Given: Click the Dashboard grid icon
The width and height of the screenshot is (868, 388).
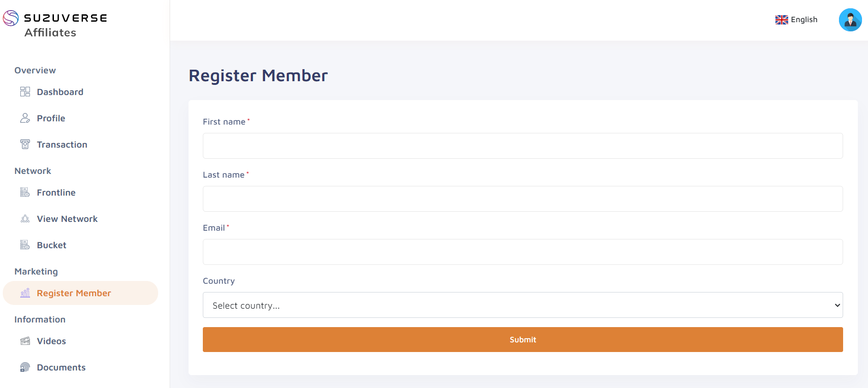Looking at the screenshot, I should point(25,92).
